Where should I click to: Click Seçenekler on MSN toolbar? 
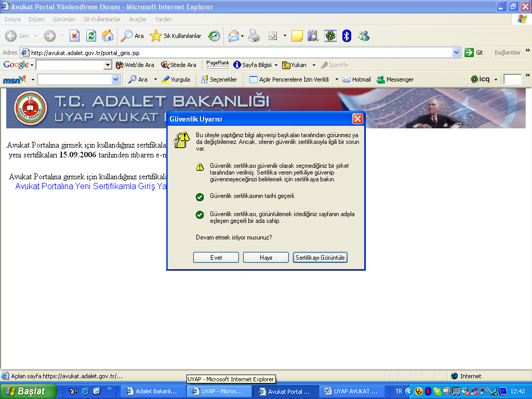(219, 79)
